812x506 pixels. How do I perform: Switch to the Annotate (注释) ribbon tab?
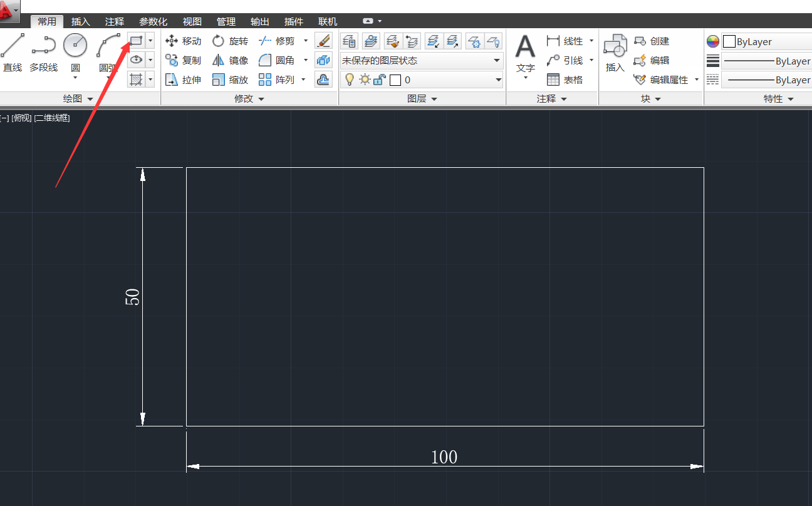[115, 21]
